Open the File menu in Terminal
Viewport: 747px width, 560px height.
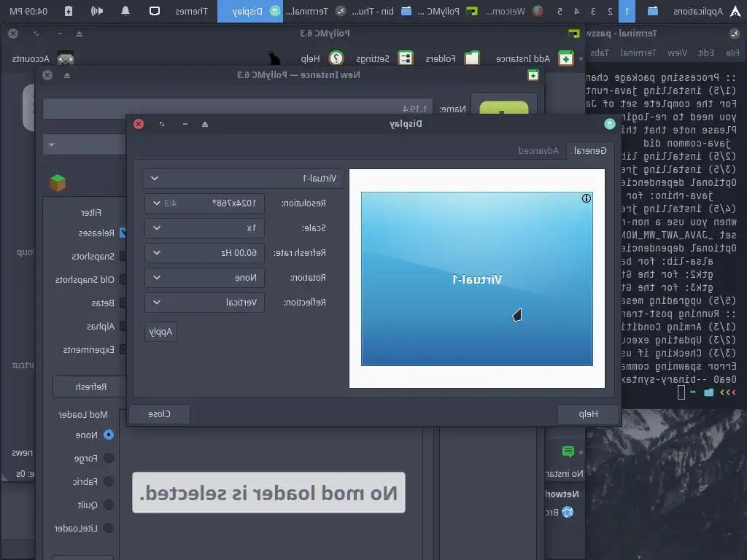click(x=732, y=52)
